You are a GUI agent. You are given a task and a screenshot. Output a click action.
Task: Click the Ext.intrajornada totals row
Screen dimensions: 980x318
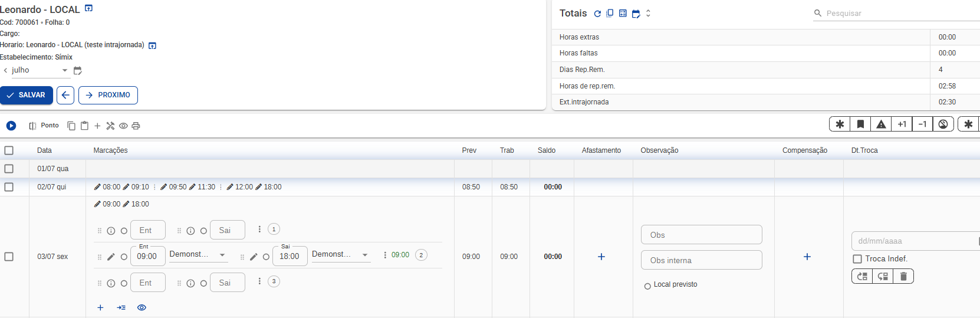(766, 102)
